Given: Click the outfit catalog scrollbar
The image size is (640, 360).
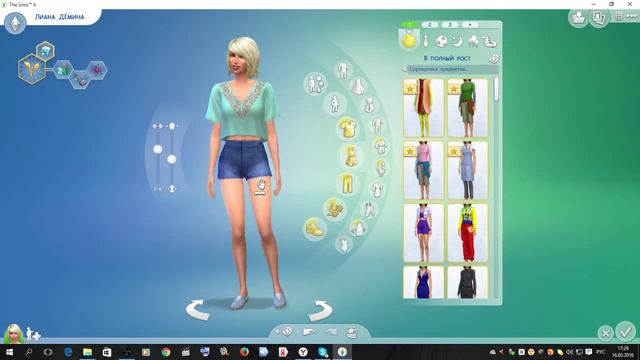Looking at the screenshot, I should pyautogui.click(x=496, y=89).
